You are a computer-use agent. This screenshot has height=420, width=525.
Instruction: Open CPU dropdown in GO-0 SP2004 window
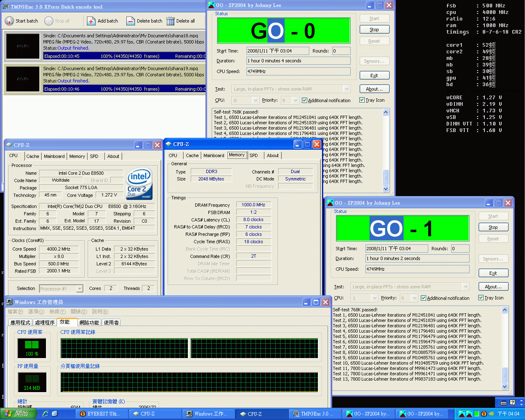pos(256,100)
